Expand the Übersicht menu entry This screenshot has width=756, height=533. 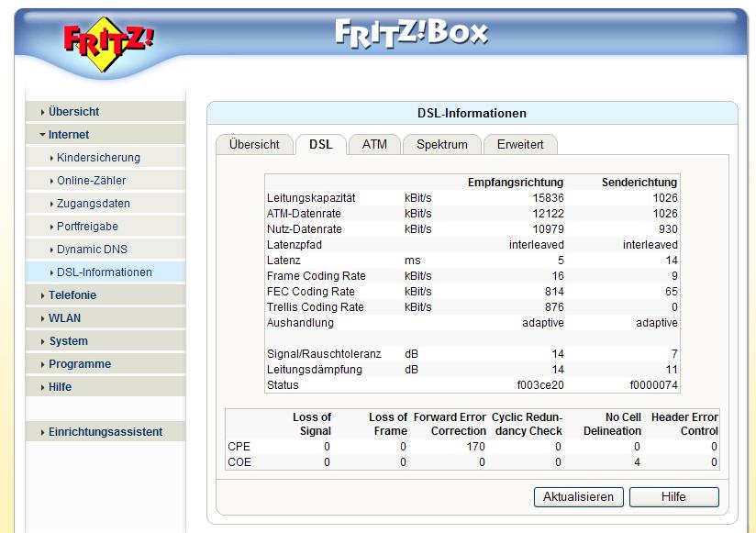click(74, 112)
